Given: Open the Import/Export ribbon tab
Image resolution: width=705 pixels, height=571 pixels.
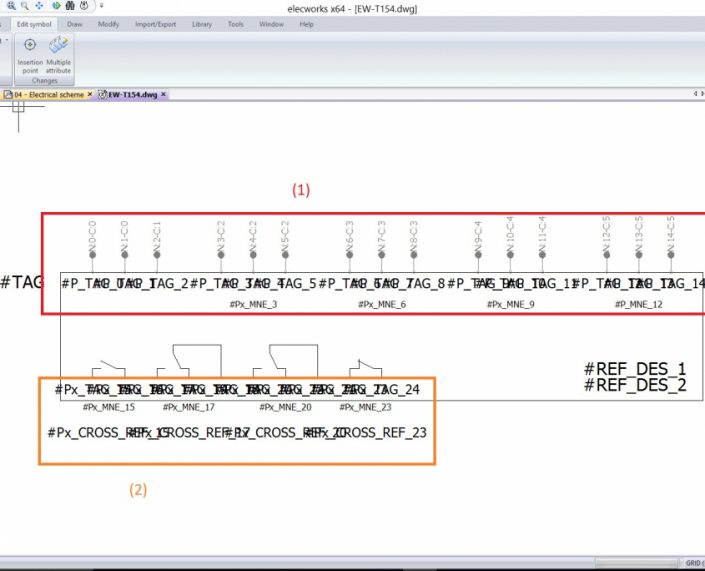Looking at the screenshot, I should [156, 24].
